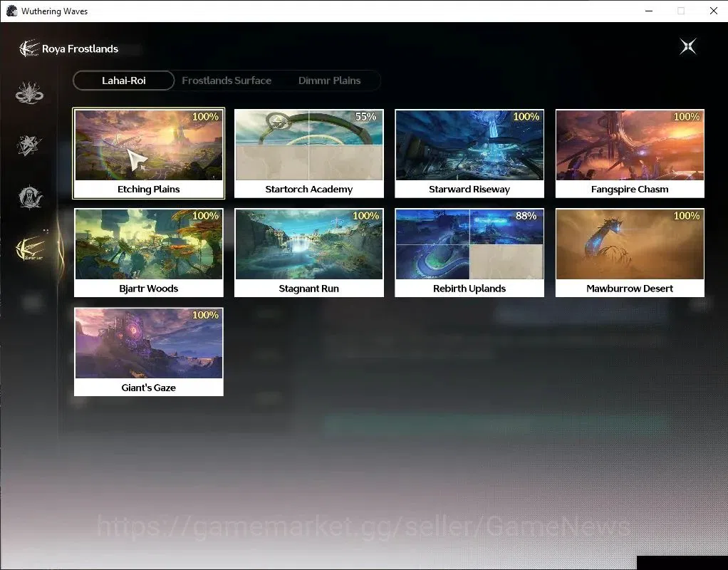Open the Dimmr Plains tab
728x570 pixels.
click(x=329, y=81)
